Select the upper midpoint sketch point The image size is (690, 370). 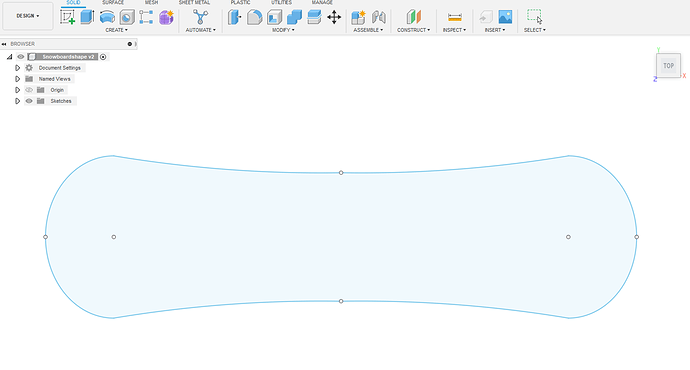(x=341, y=173)
